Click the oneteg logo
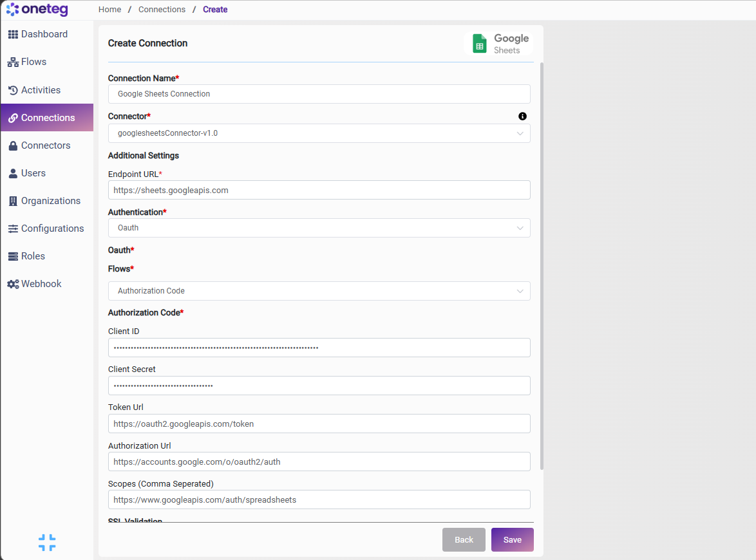This screenshot has height=560, width=756. point(37,9)
